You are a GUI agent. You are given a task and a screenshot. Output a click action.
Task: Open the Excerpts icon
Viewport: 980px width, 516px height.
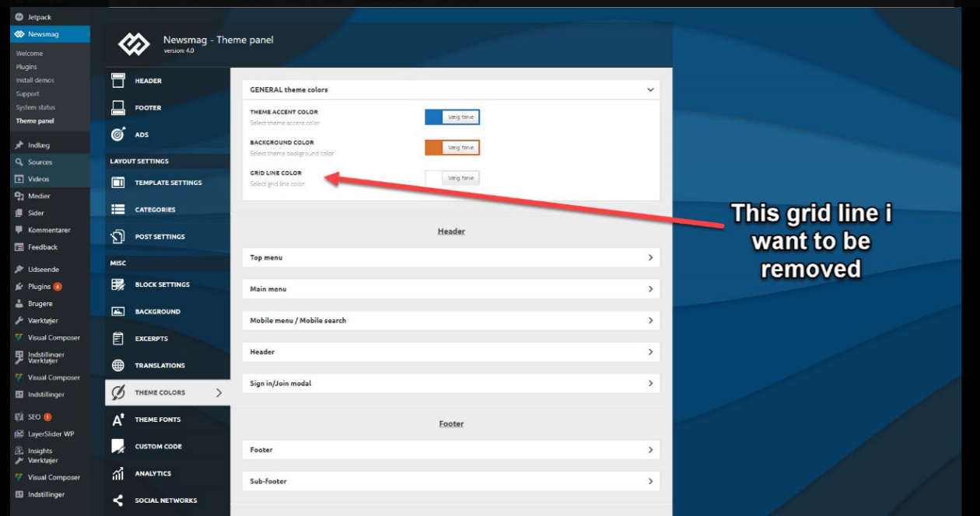point(118,338)
